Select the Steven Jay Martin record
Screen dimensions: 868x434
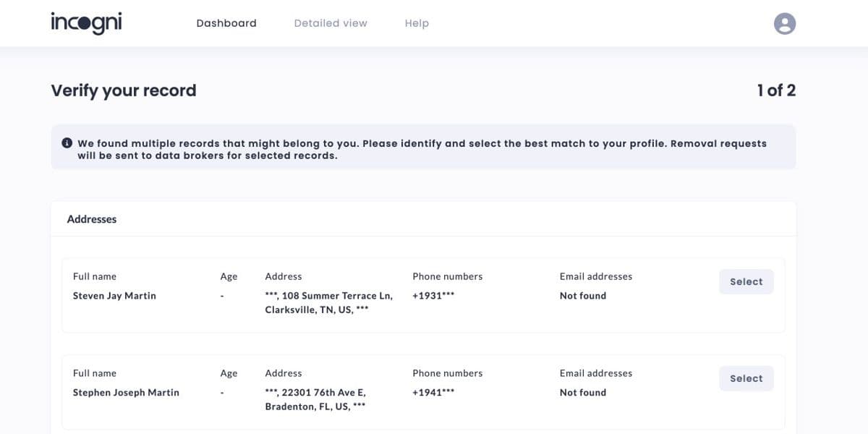coord(746,282)
